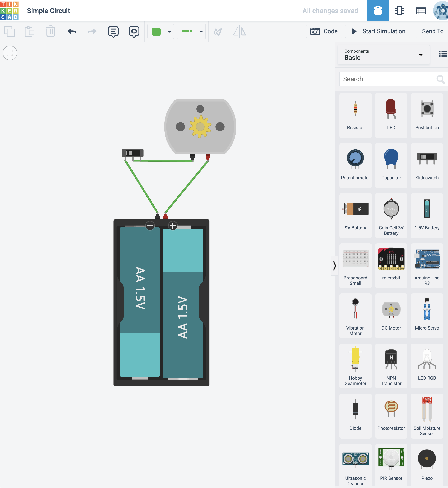Expand the Components Basic dropdown
The image size is (448, 488).
(x=383, y=55)
